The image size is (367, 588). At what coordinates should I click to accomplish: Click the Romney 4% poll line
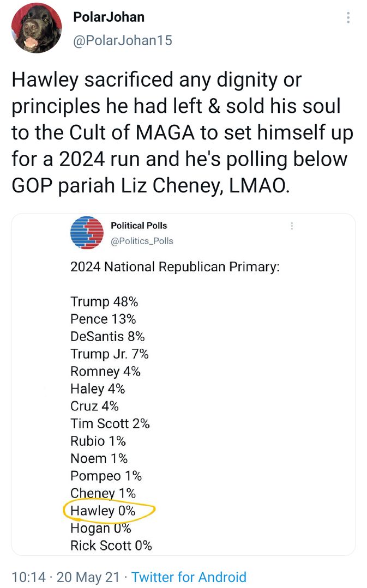[105, 371]
